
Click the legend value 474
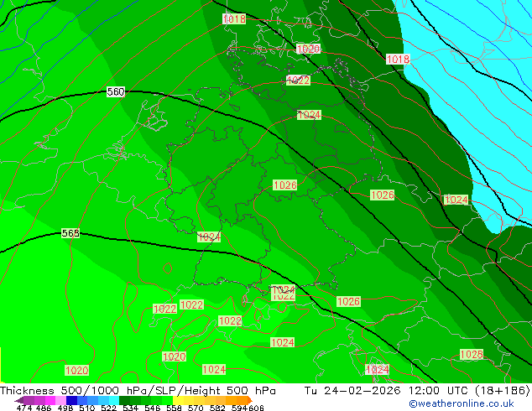click(24, 408)
